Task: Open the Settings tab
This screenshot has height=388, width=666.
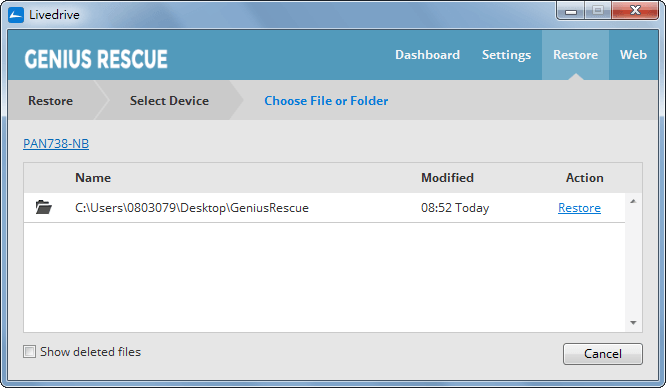Action: (506, 55)
